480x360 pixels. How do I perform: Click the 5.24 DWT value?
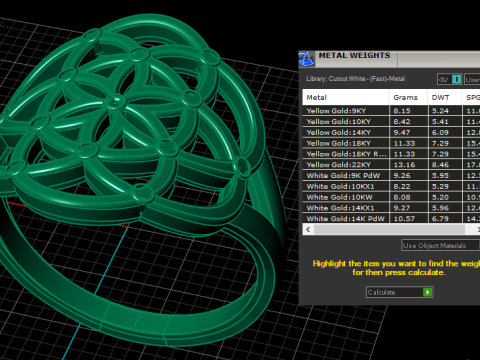pos(440,111)
